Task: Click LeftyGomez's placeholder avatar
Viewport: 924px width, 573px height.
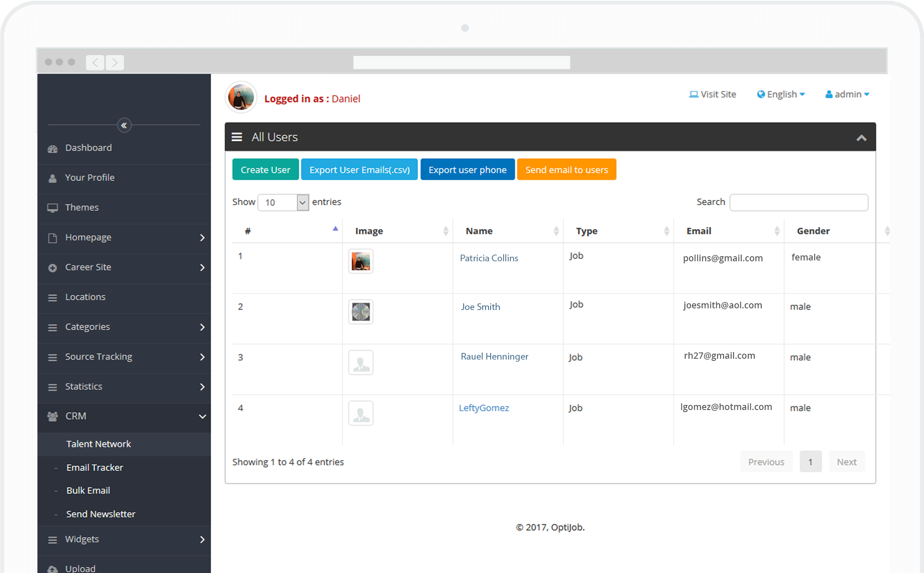Action: [x=361, y=413]
